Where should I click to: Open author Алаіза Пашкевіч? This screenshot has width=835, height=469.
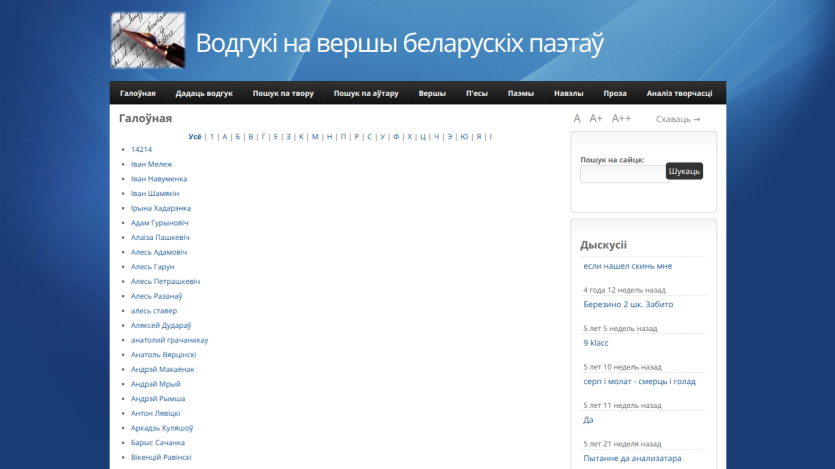click(160, 237)
